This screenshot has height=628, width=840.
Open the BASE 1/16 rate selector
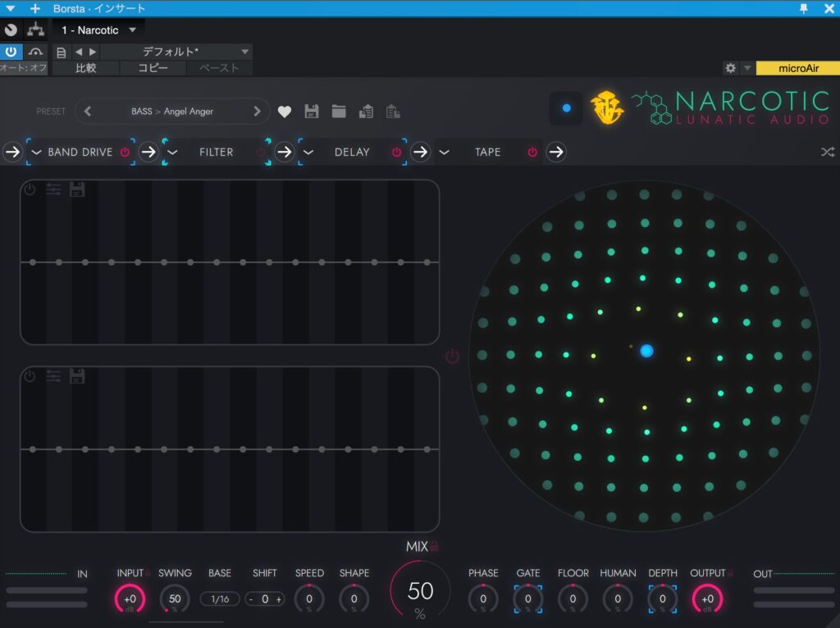tap(220, 599)
